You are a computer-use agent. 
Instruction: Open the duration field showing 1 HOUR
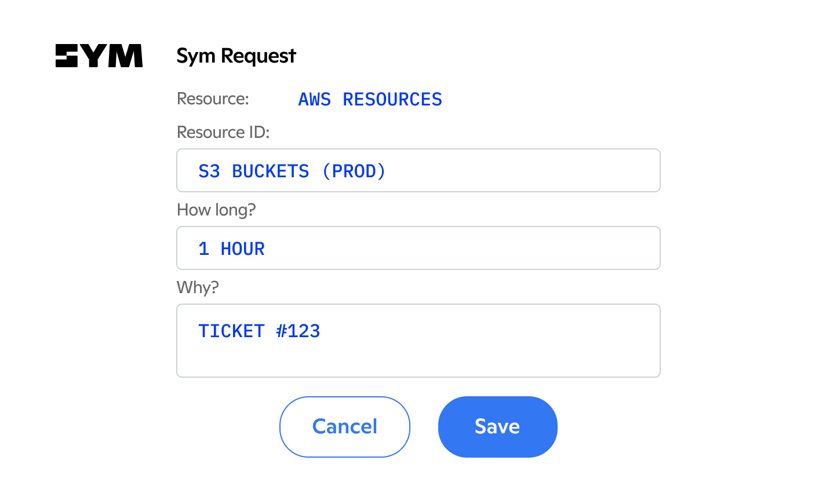(418, 247)
